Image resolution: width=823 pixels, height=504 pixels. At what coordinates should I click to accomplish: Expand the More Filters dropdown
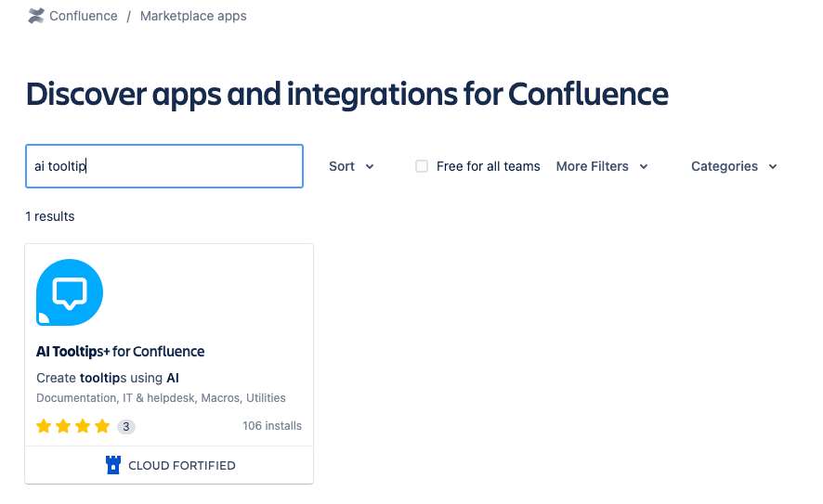(602, 166)
